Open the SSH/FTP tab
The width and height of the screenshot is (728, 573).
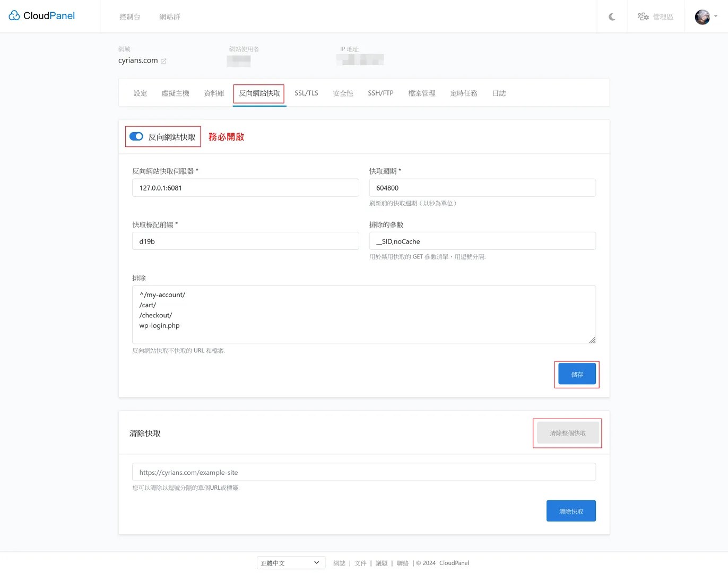(x=380, y=93)
